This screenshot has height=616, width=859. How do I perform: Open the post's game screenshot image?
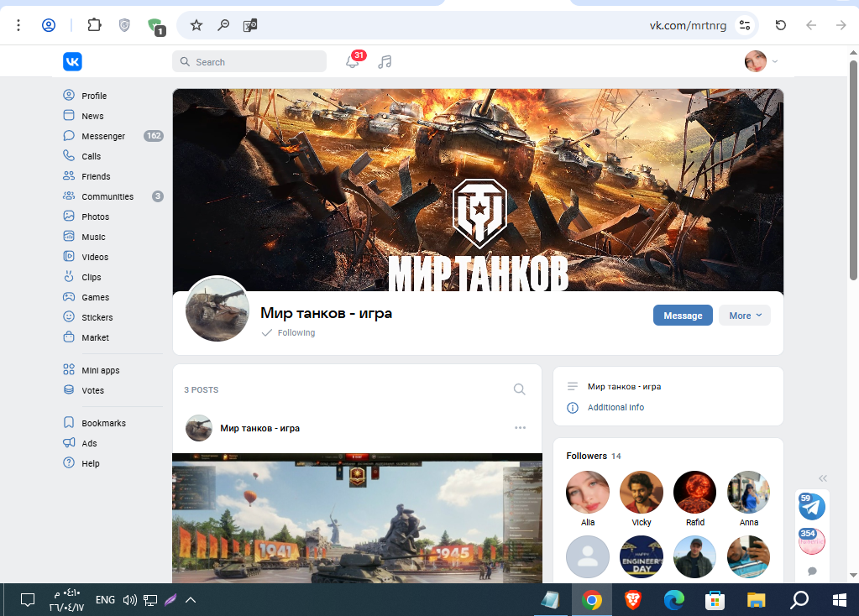coord(357,518)
